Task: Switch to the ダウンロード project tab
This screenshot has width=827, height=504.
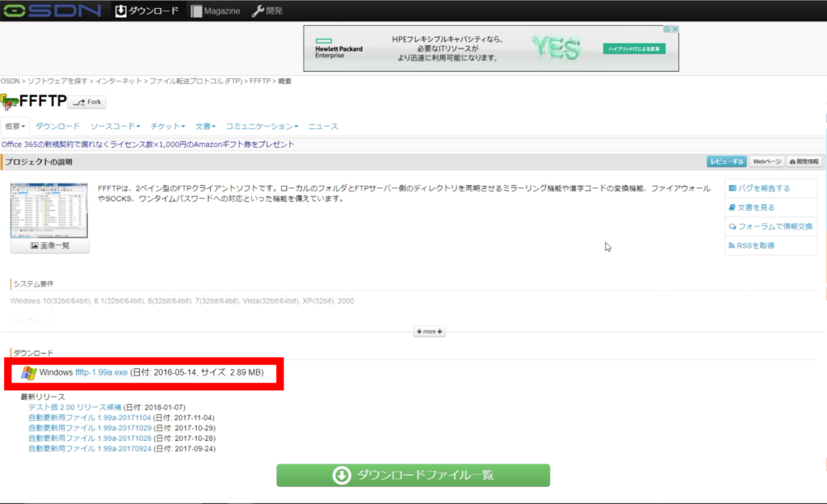Action: coord(57,127)
